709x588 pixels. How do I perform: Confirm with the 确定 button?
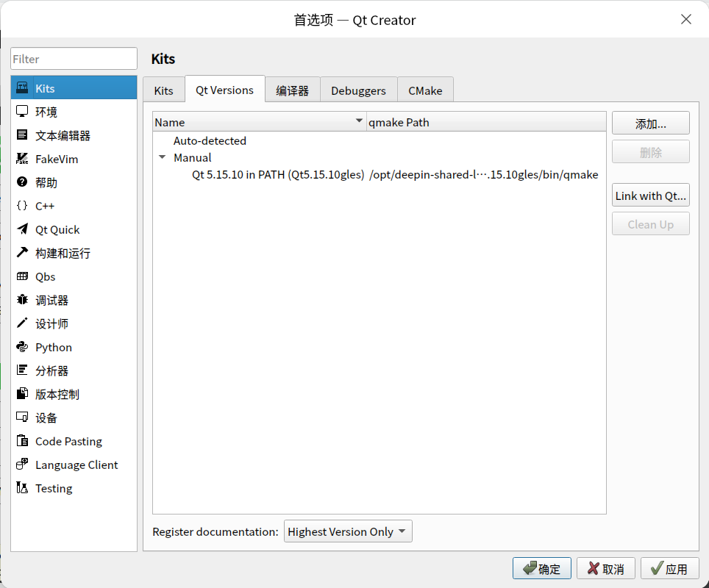[542, 569]
